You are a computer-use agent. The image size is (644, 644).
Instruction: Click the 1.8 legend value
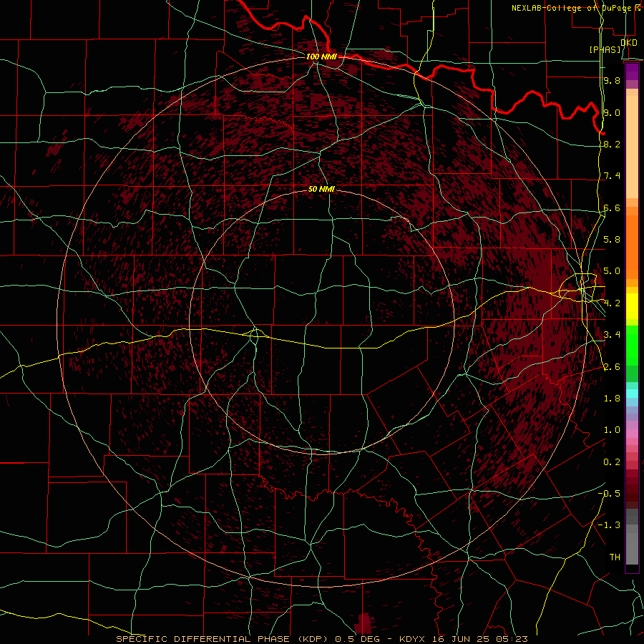pos(612,399)
